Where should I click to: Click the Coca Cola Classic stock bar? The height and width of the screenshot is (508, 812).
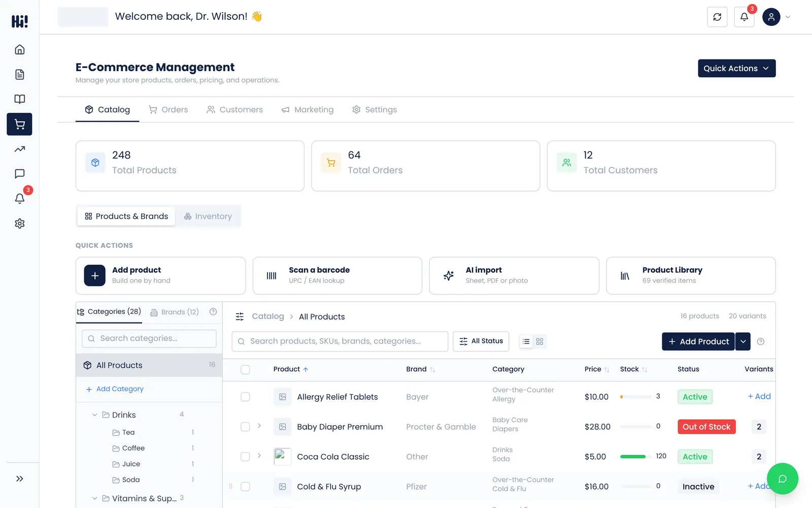[x=636, y=457]
